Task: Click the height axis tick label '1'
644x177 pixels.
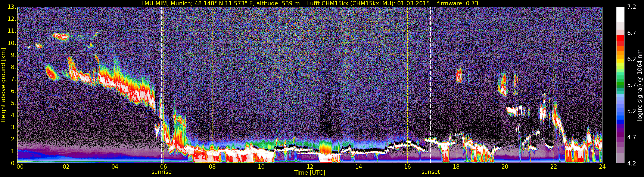Action: (x=13, y=151)
